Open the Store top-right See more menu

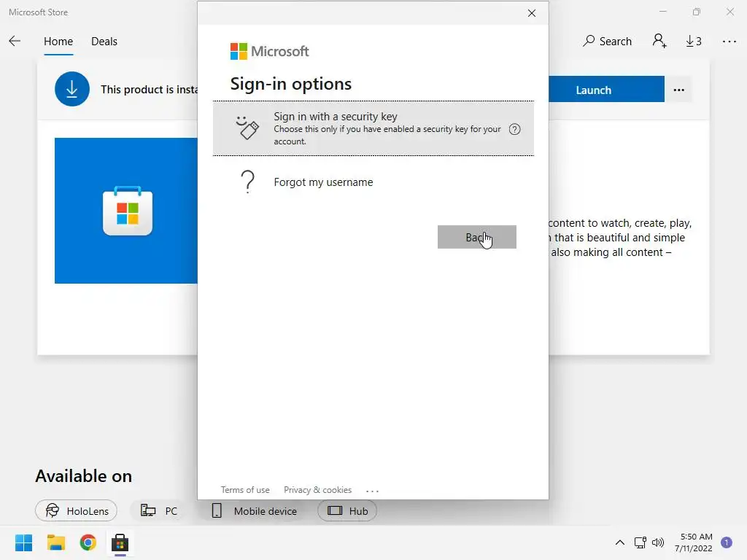click(x=729, y=42)
